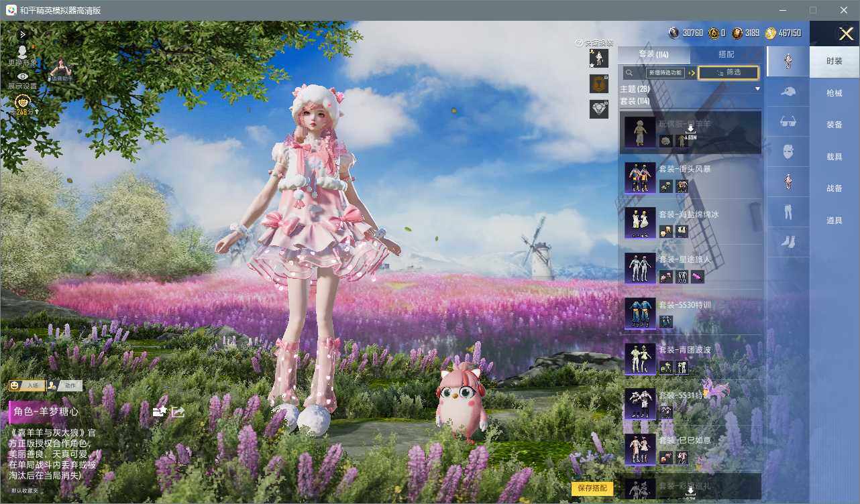Select the pants category icon
Image resolution: width=860 pixels, height=504 pixels.
pyautogui.click(x=788, y=212)
